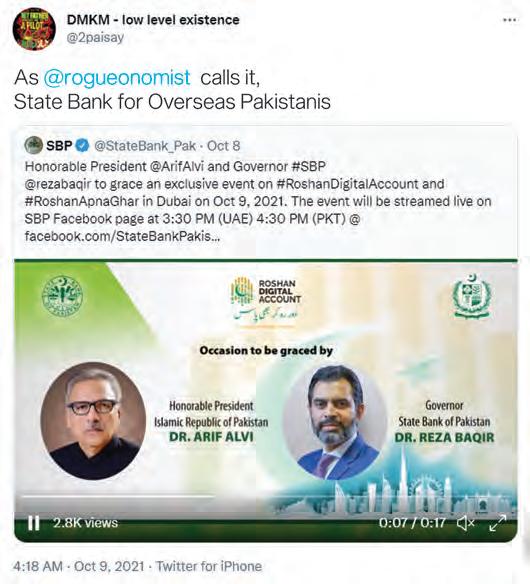Click the DMKM profile avatar
The width and height of the screenshot is (530, 584).
[x=34, y=29]
